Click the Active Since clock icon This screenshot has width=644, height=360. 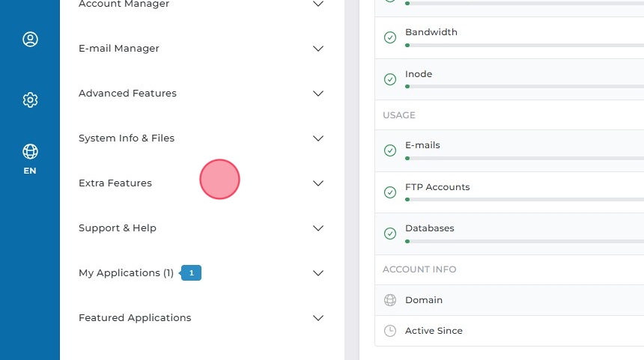pyautogui.click(x=389, y=331)
